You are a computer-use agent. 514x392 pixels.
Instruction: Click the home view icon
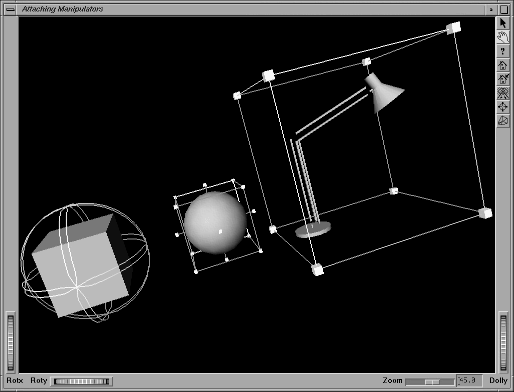click(x=503, y=65)
